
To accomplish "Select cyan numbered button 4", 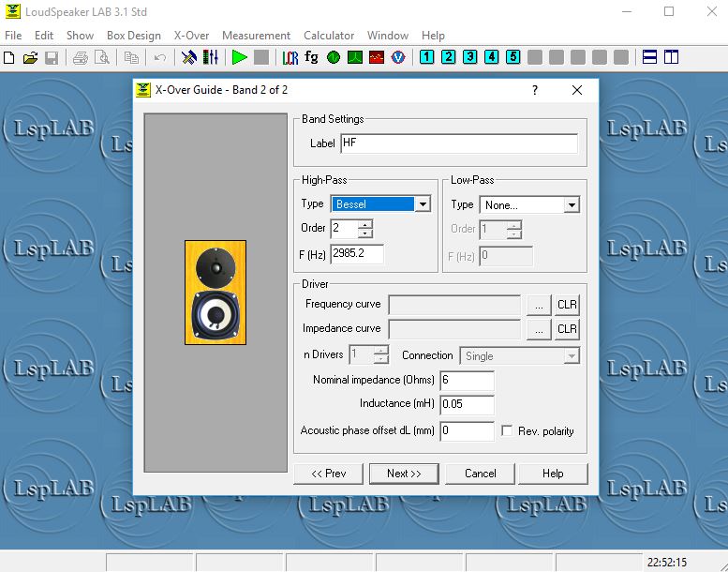I will pos(491,57).
